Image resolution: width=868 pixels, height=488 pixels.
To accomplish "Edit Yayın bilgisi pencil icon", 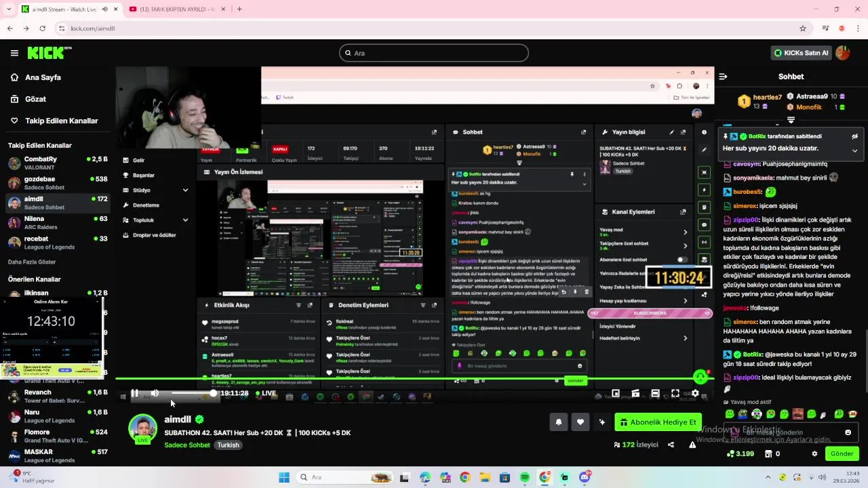I will [671, 132].
